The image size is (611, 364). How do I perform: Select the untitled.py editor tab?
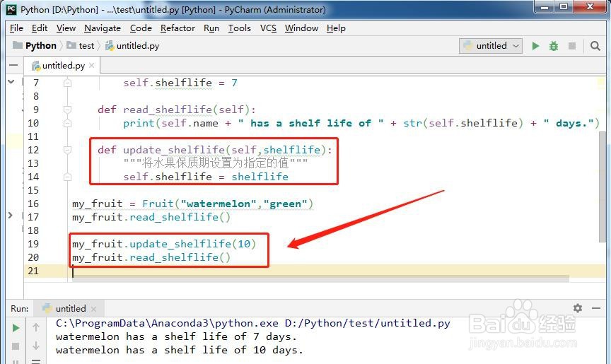[x=62, y=66]
